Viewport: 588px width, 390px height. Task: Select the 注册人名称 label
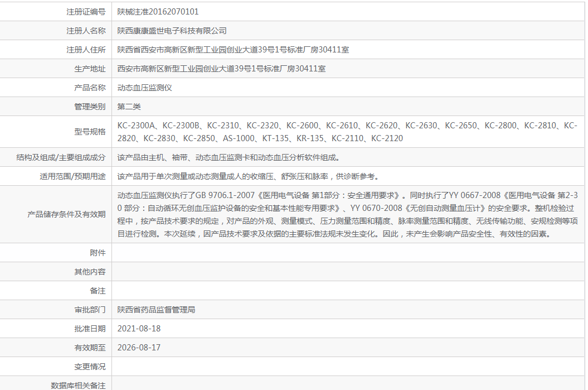86,31
